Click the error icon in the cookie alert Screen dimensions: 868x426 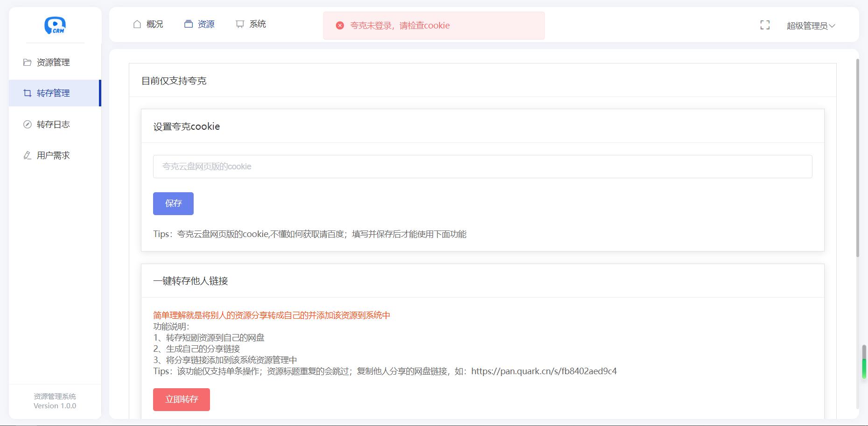(x=340, y=26)
